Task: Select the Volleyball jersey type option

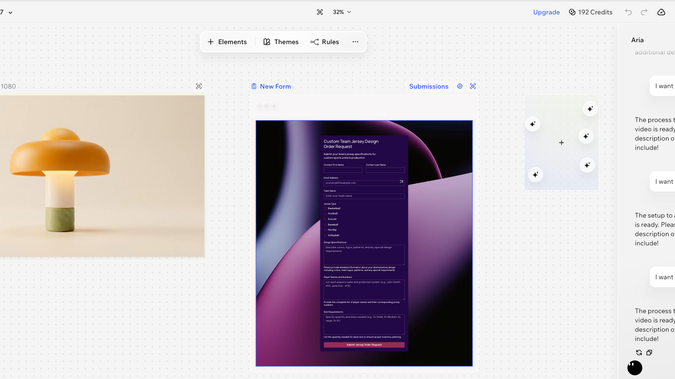Action: click(x=331, y=236)
